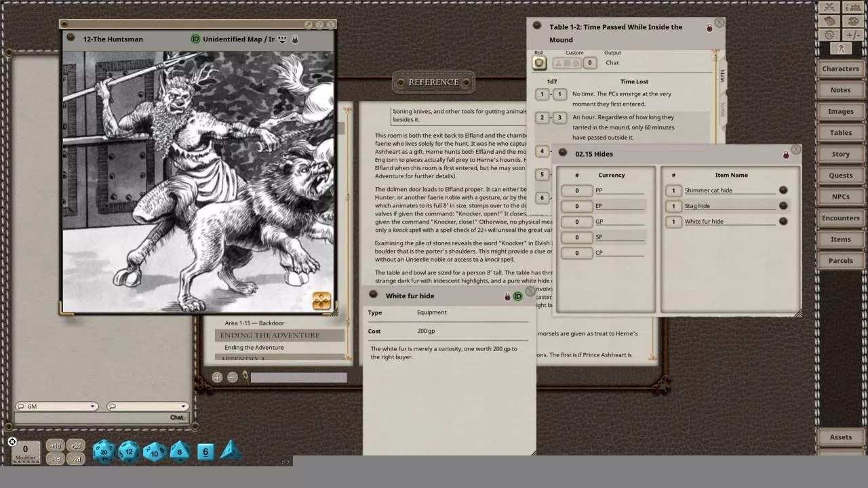The height and width of the screenshot is (488, 868).
Task: Roll the d10 die
Action: pyautogui.click(x=155, y=451)
